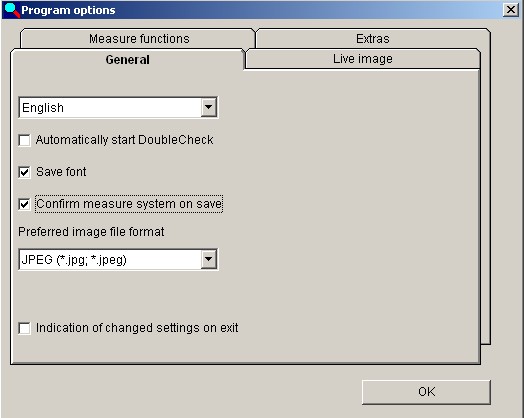Image resolution: width=524 pixels, height=418 pixels.
Task: Click the Preferred image file format label
Action: click(x=91, y=232)
